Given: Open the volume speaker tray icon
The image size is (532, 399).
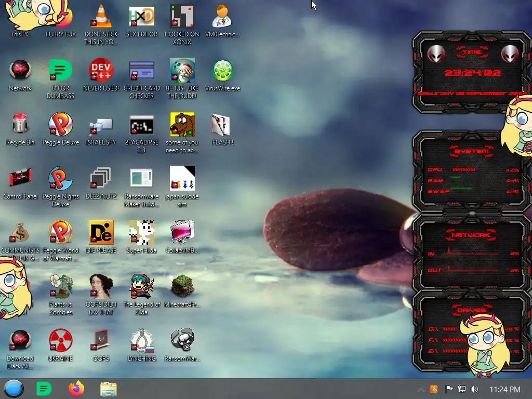Looking at the screenshot, I should pos(474,389).
